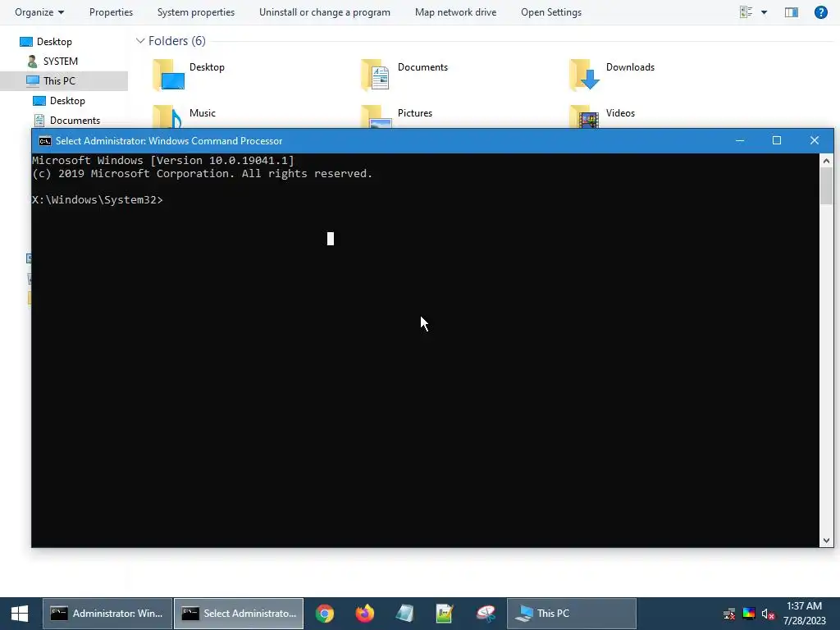
Task: Click the network tray icon
Action: pyautogui.click(x=729, y=614)
